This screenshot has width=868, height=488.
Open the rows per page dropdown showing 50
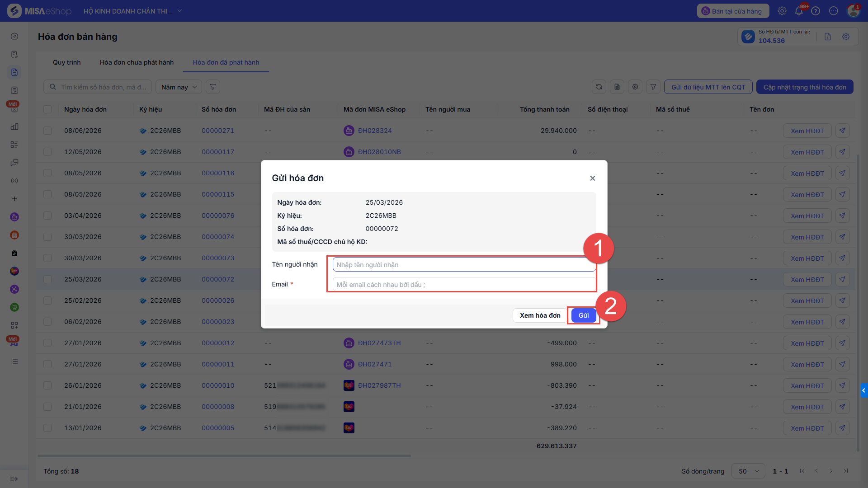[x=748, y=471]
